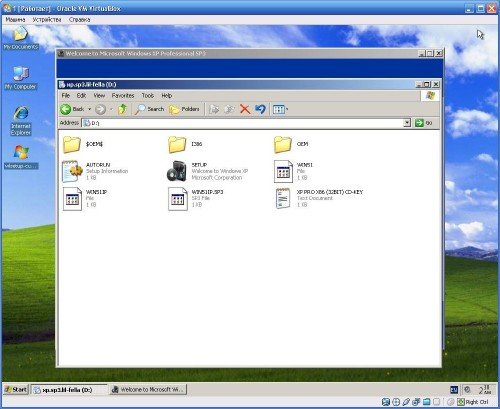The image size is (500, 409).
Task: Click the Copy To toolbar icon
Action: tap(229, 109)
